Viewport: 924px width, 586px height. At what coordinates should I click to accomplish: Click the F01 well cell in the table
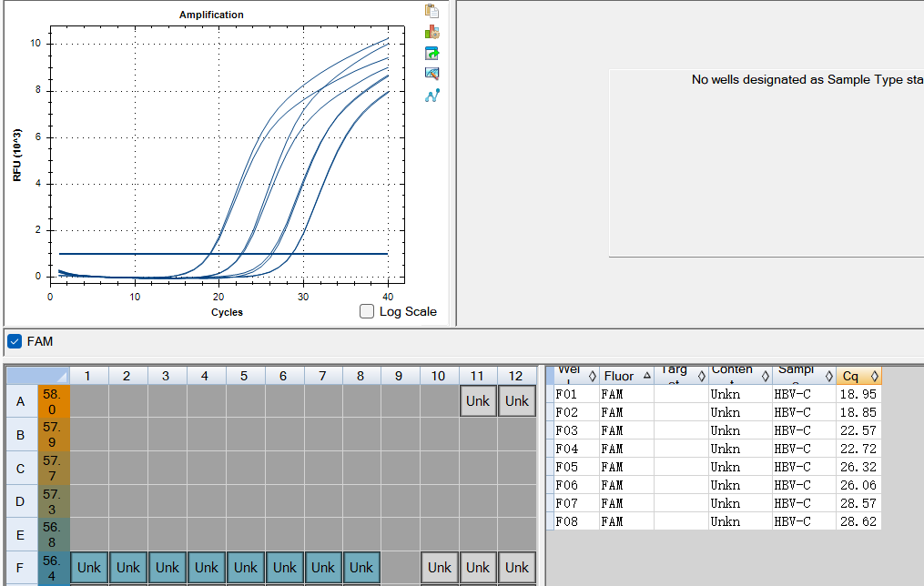pos(575,394)
